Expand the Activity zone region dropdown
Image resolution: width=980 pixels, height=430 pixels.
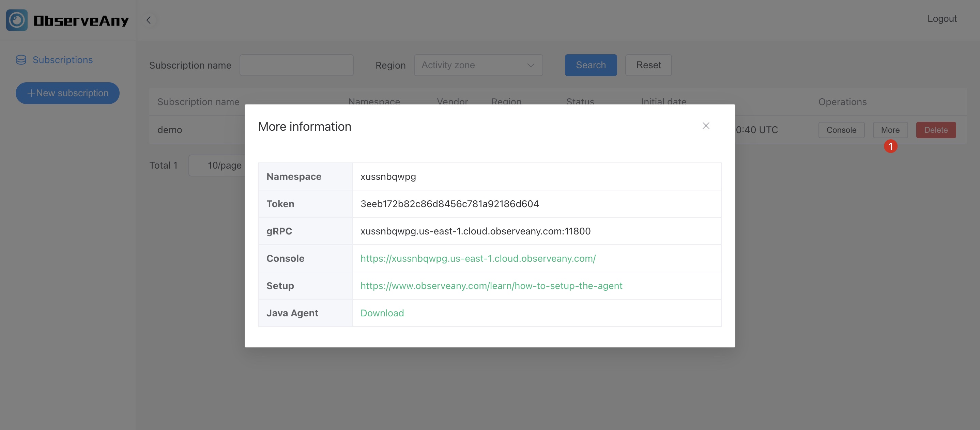478,65
